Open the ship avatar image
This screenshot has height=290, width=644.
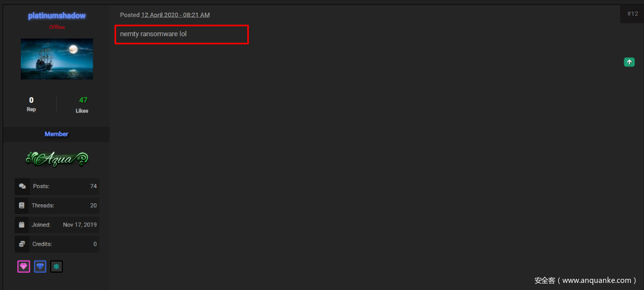point(57,59)
